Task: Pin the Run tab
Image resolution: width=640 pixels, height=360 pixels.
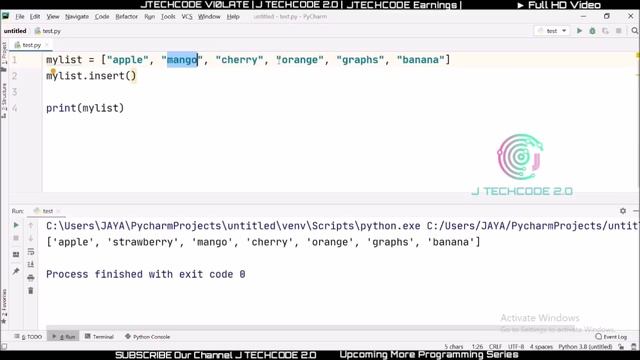Action: (x=16, y=271)
